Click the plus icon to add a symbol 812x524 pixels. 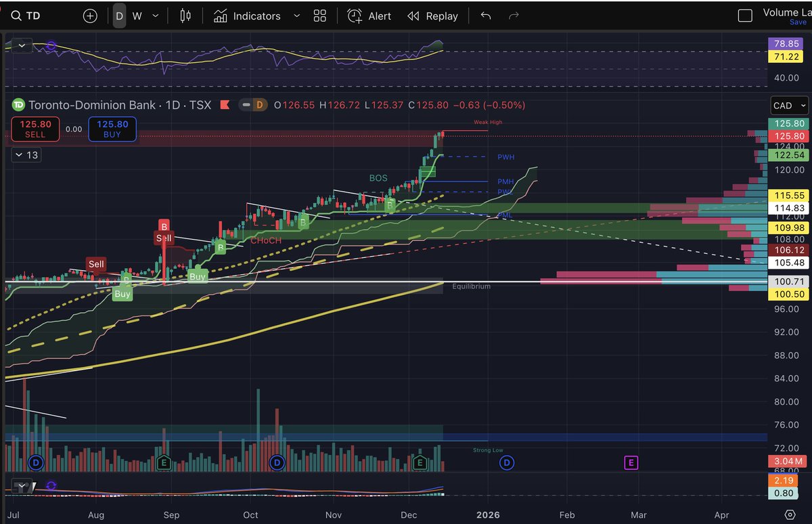pos(90,15)
